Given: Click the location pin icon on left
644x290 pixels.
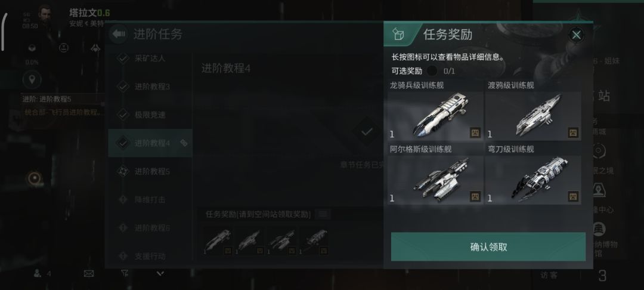Looking at the screenshot, I should (32, 79).
